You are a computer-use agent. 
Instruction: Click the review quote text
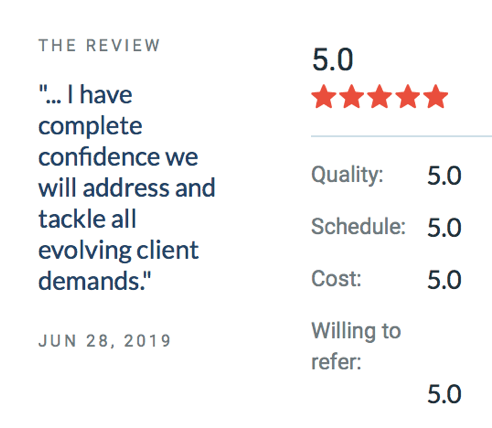pos(127,188)
